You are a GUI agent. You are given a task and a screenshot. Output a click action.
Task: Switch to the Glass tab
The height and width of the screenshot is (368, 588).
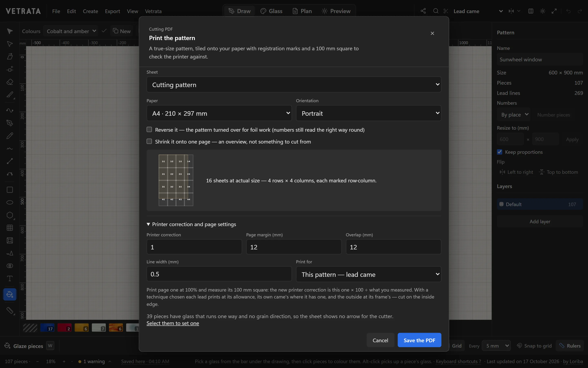pos(271,11)
